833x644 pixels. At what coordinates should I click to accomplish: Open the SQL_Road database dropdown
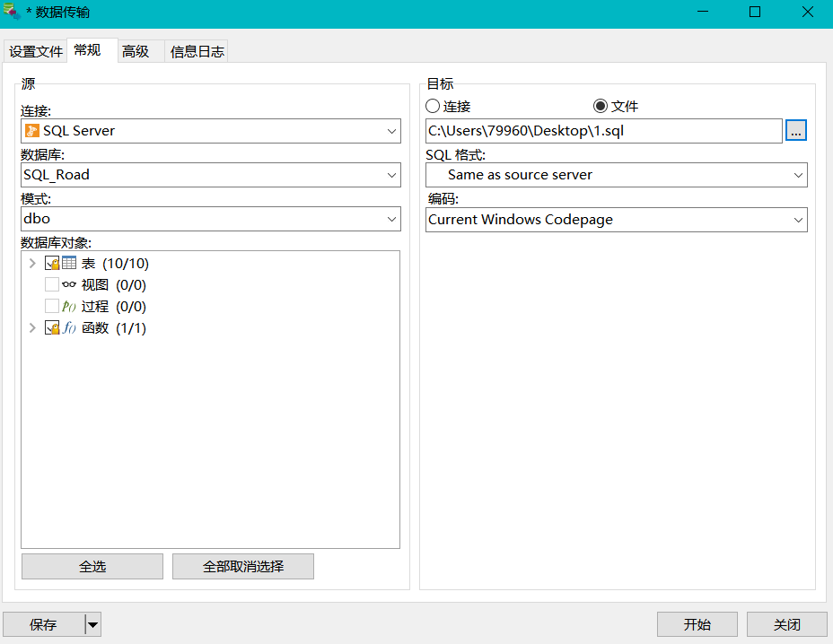click(x=391, y=175)
